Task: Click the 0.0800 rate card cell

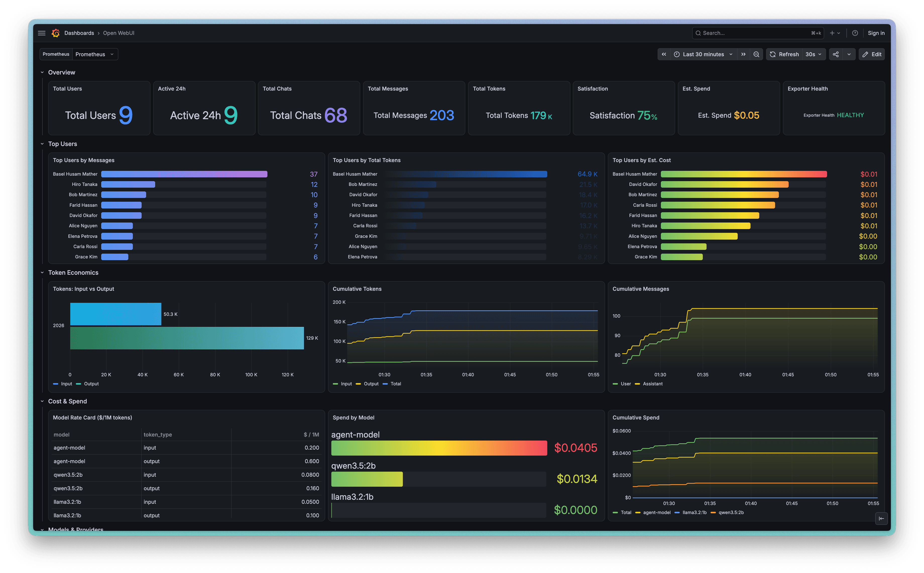Action: click(310, 475)
